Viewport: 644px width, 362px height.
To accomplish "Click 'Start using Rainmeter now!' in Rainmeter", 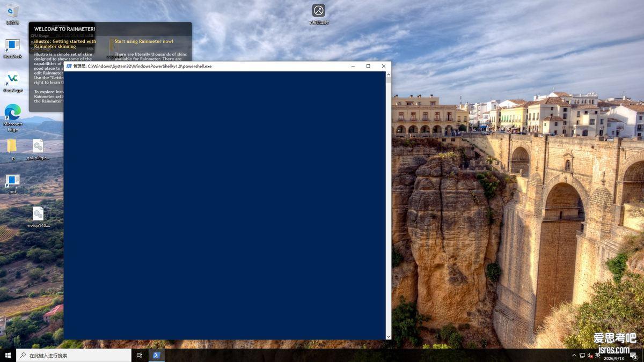I will tap(144, 41).
